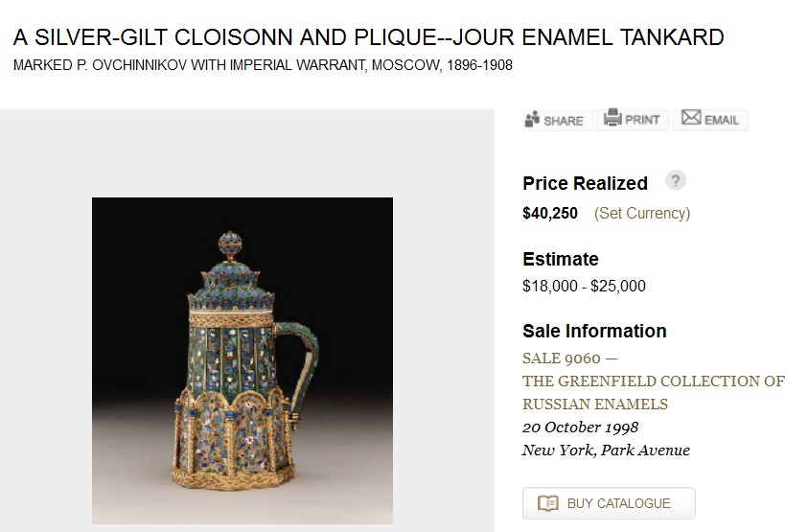Click the printer icon
The height and width of the screenshot is (532, 808).
[612, 119]
